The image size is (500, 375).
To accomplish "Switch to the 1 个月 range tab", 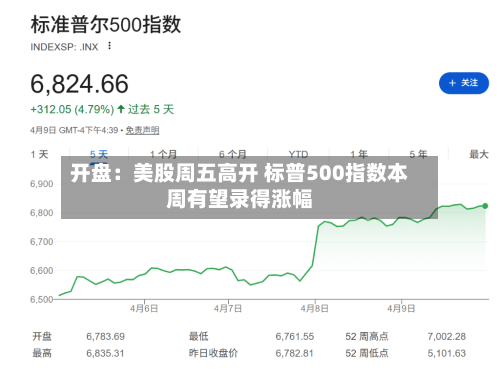I will [x=163, y=154].
